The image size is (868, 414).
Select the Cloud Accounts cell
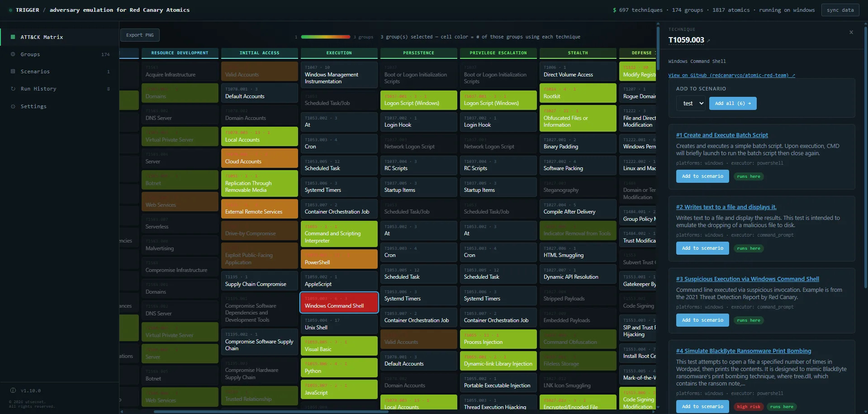(x=259, y=158)
